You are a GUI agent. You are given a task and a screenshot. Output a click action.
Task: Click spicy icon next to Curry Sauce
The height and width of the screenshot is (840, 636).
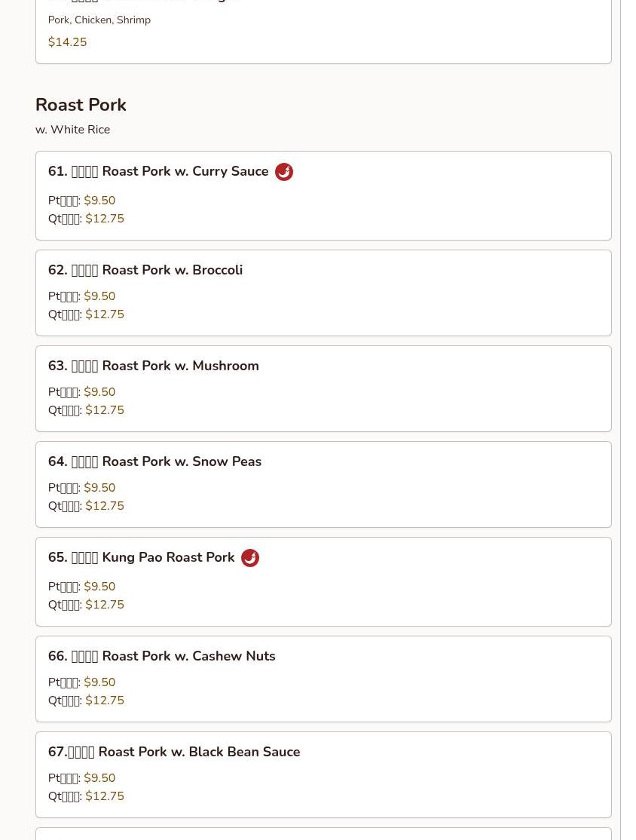[x=284, y=172]
